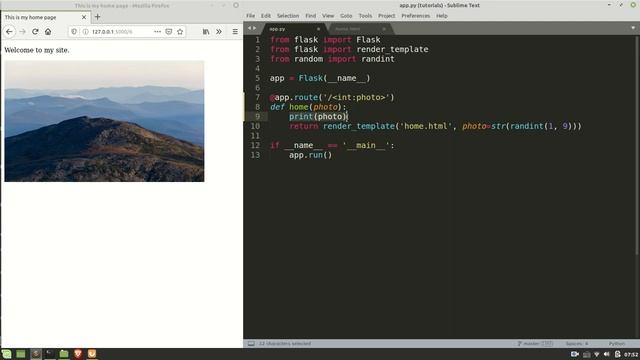
Task: Expand Firefox toolbar overflow chevrons
Action: 219,31
